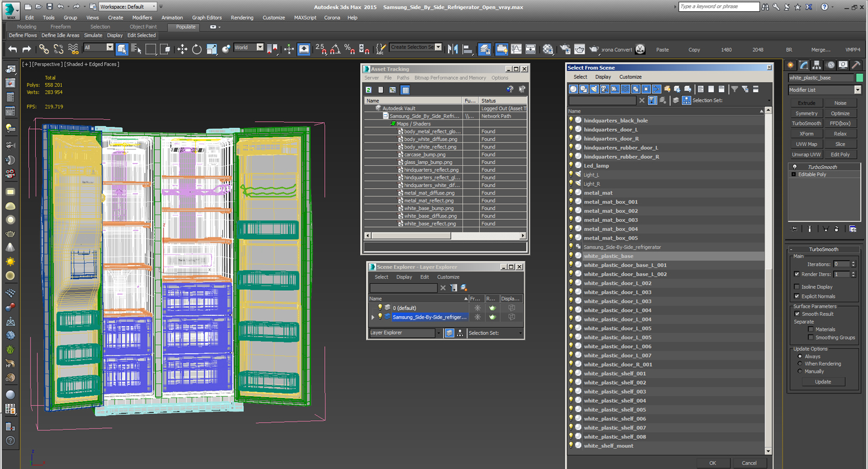The height and width of the screenshot is (469, 868).
Task: Toggle Display Geometry filter in Select From Scene
Action: click(x=574, y=89)
